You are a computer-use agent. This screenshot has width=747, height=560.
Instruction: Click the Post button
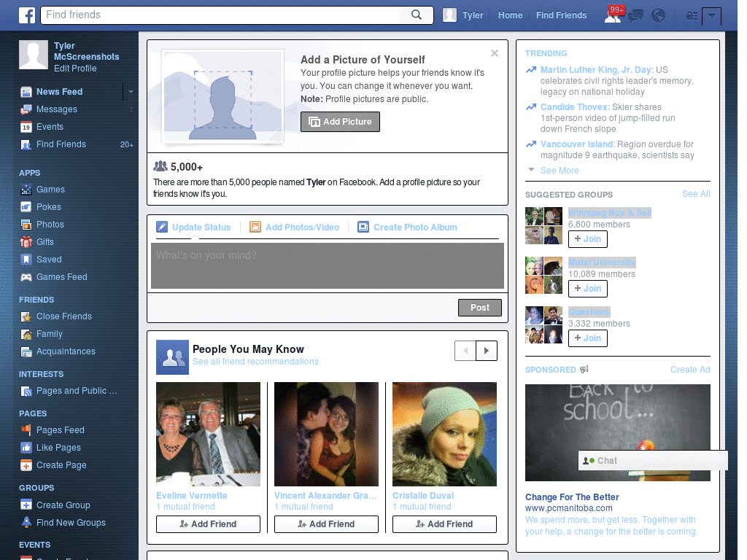pyautogui.click(x=480, y=308)
